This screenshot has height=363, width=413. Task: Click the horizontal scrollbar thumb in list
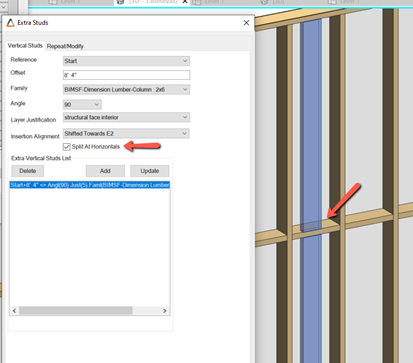pos(76,311)
